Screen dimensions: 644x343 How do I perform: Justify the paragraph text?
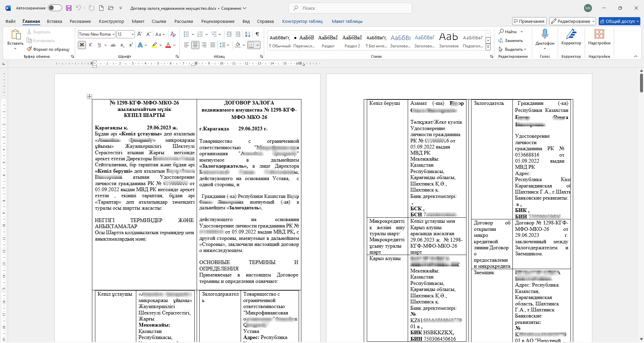[213, 45]
